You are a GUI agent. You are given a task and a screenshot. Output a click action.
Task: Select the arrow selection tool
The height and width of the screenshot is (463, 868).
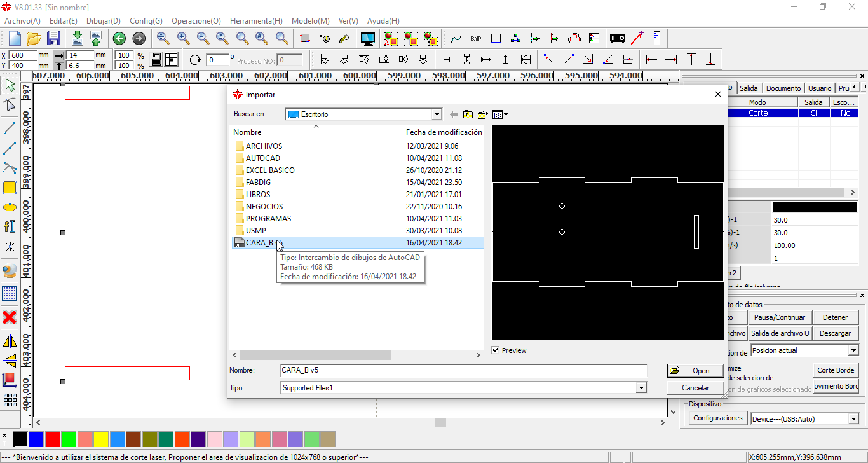click(10, 85)
